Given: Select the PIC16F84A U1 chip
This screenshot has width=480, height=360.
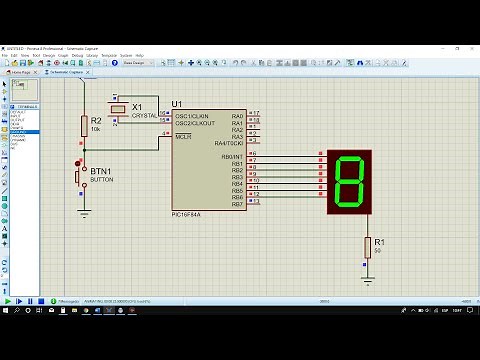Looking at the screenshot, I should (209, 160).
